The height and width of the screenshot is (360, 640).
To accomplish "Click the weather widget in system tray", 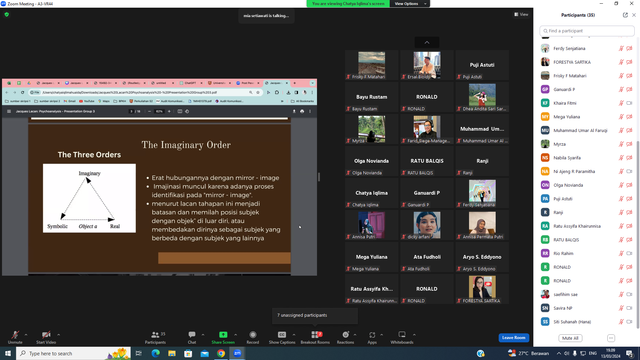I will [529, 353].
